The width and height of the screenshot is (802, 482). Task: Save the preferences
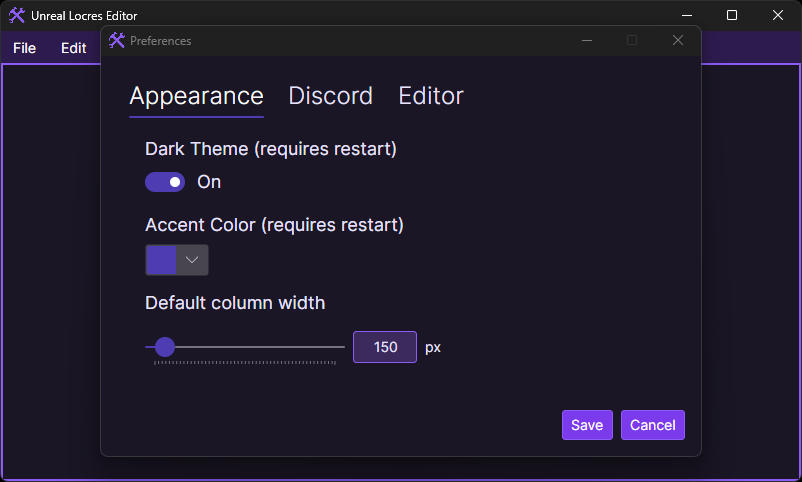click(x=587, y=425)
